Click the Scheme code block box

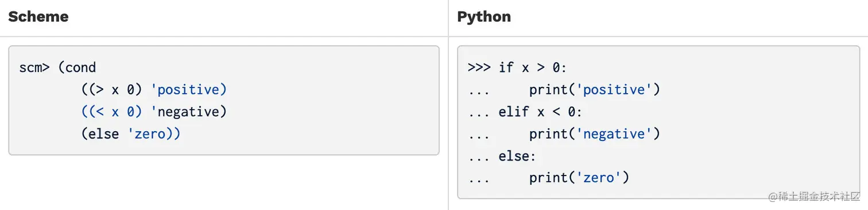[x=224, y=100]
